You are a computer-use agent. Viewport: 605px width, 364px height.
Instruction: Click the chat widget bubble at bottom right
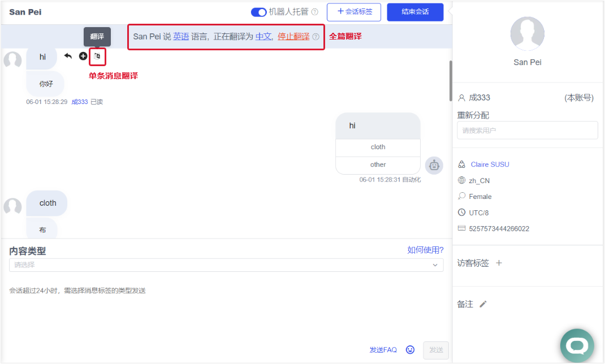tap(577, 345)
